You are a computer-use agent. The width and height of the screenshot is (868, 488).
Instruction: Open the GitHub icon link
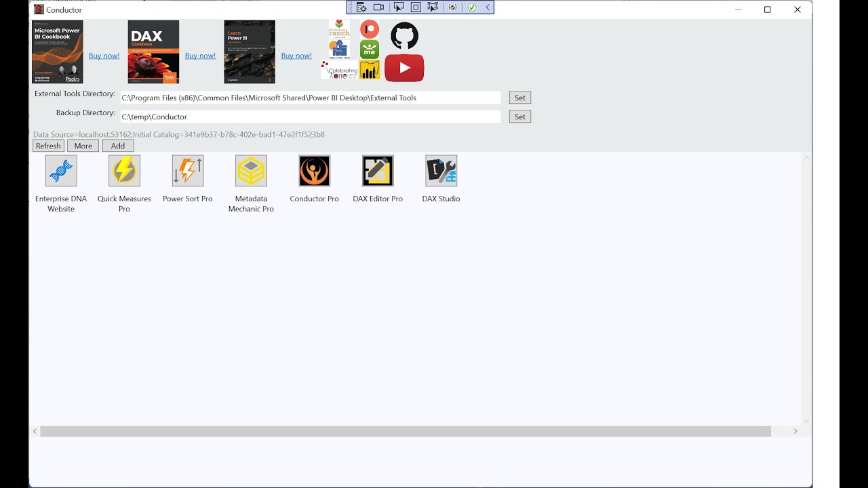405,35
